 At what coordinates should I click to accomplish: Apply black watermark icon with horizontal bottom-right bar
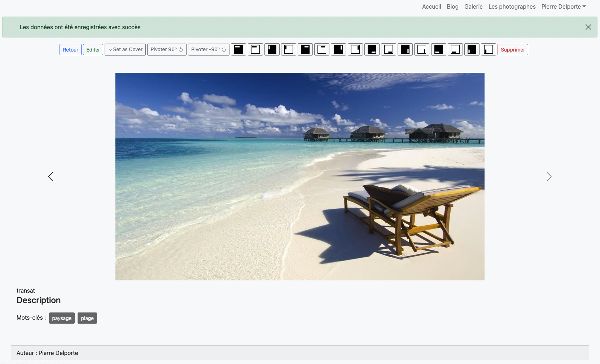(x=372, y=49)
